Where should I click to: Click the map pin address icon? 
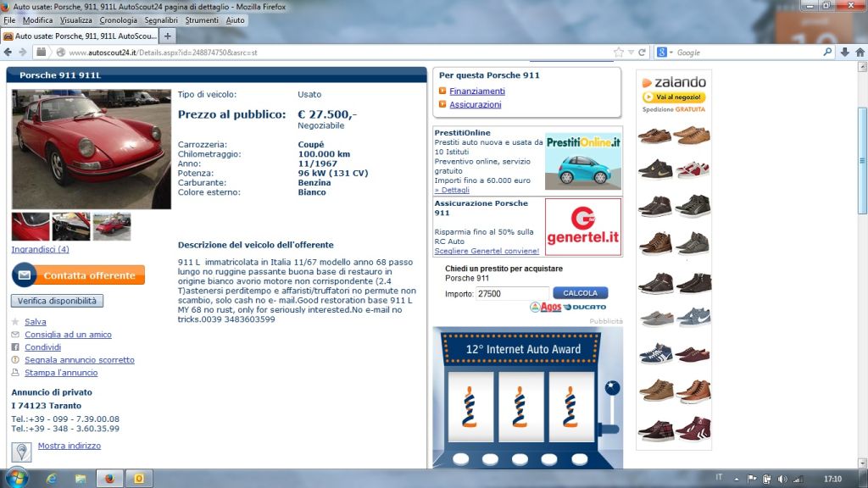tap(21, 452)
